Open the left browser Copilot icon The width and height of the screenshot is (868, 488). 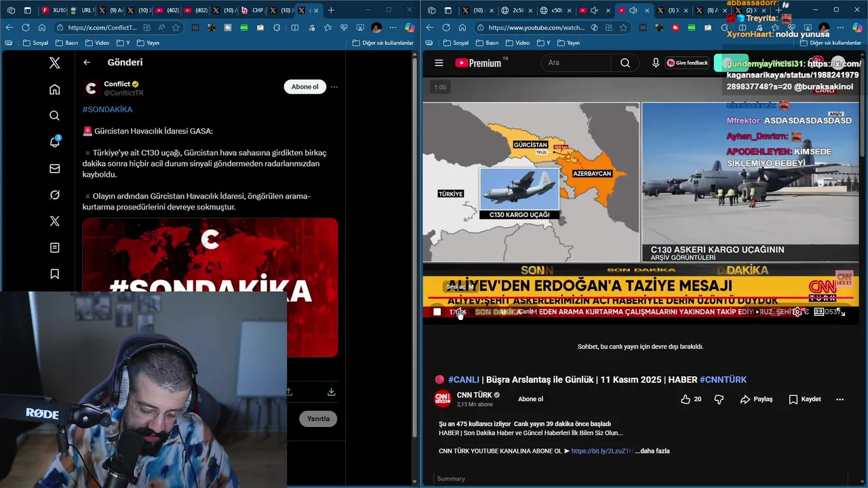point(410,28)
